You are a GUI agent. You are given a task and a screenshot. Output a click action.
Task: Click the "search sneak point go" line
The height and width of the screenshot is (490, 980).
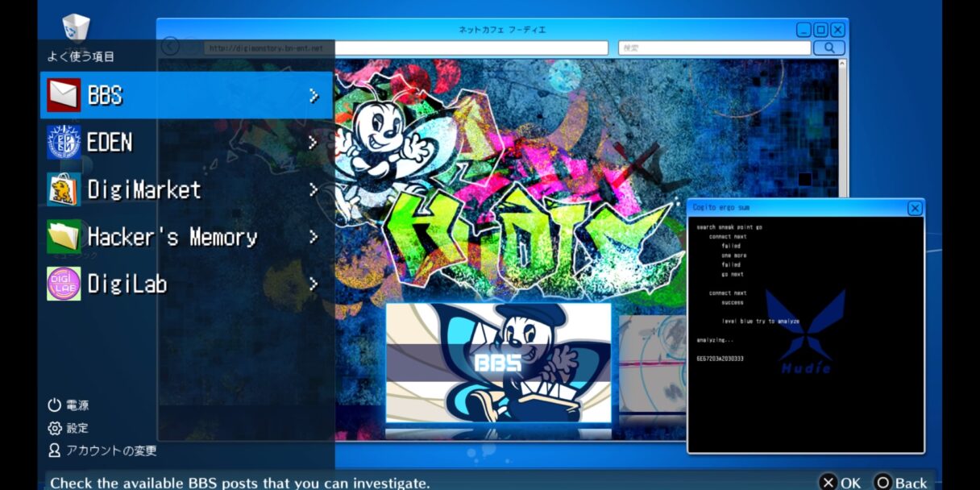[729, 227]
